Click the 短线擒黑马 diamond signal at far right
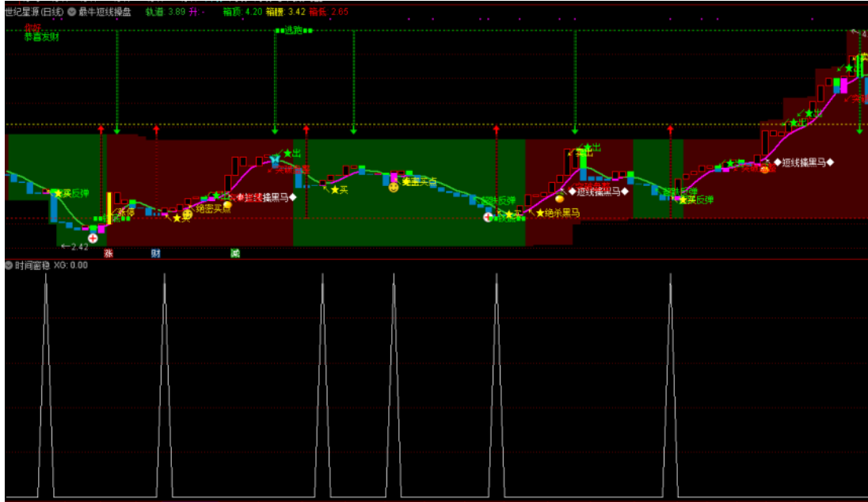This screenshot has height=502, width=868. point(804,162)
